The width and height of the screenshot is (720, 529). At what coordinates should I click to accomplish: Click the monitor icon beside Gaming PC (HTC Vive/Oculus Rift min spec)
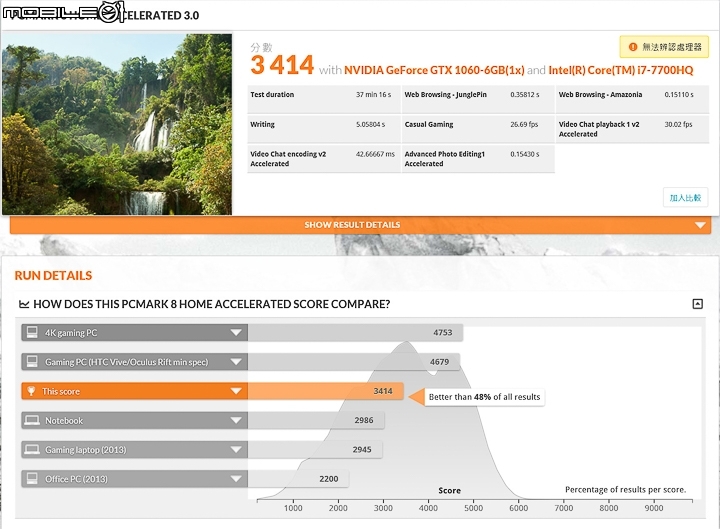click(x=32, y=362)
